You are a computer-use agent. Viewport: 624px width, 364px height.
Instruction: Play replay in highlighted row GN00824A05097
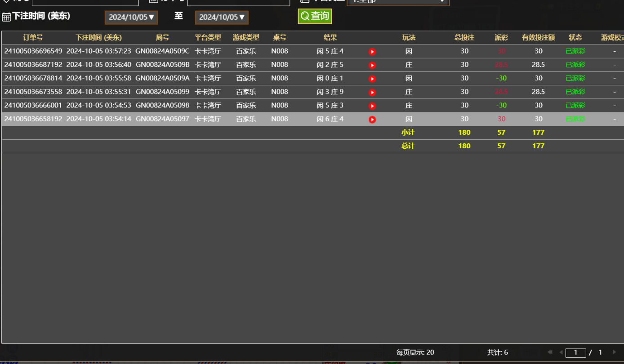pyautogui.click(x=372, y=120)
